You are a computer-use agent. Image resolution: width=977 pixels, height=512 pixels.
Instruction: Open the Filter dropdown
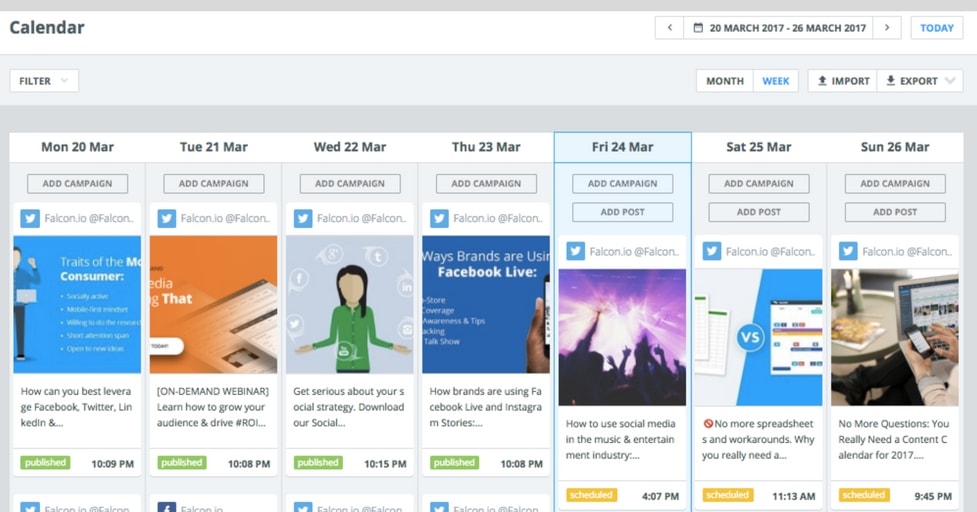click(x=44, y=81)
